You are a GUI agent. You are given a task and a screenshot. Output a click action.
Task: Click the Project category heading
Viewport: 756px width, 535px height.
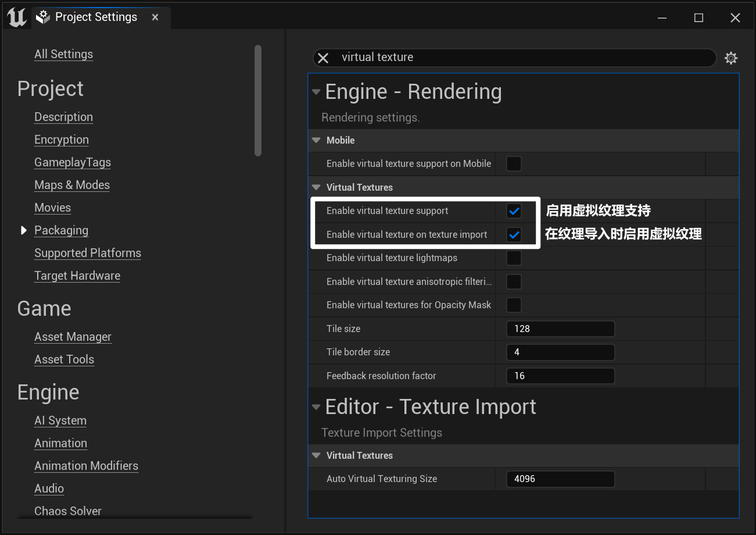tap(51, 88)
